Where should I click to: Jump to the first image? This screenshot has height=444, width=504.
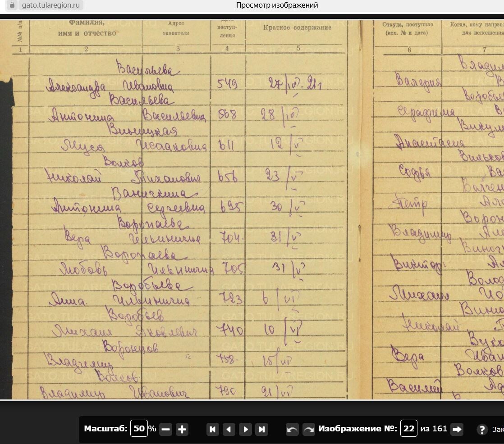212,429
